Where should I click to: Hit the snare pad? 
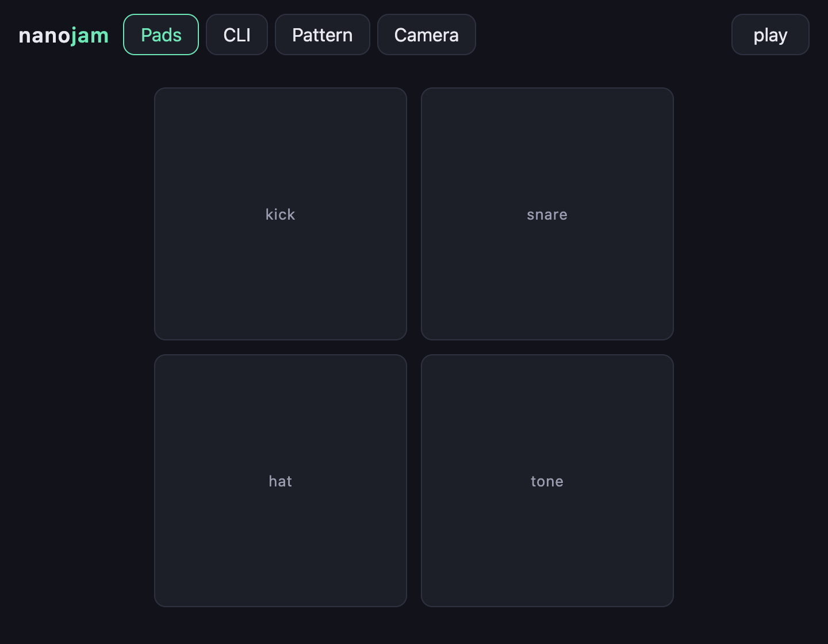click(x=547, y=214)
